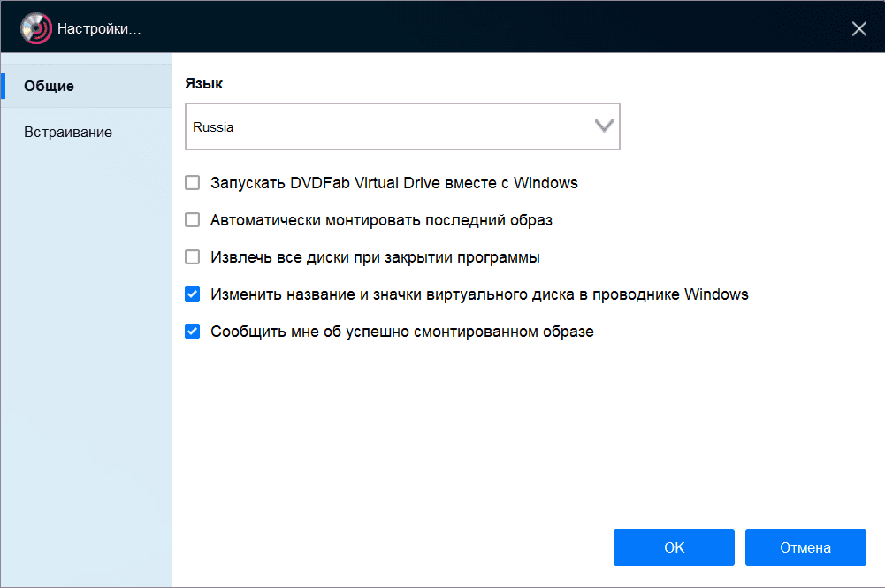Click the Язык heading label
This screenshot has width=885, height=588.
pos(203,83)
